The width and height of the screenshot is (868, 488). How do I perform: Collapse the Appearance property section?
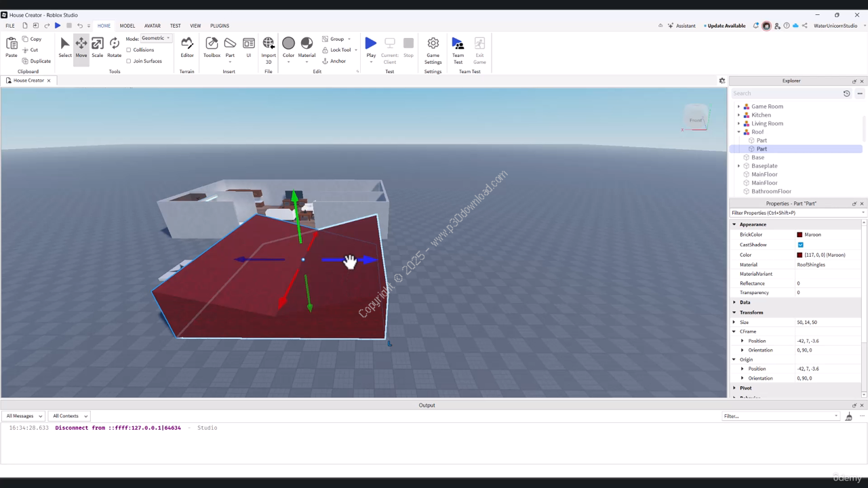point(734,224)
